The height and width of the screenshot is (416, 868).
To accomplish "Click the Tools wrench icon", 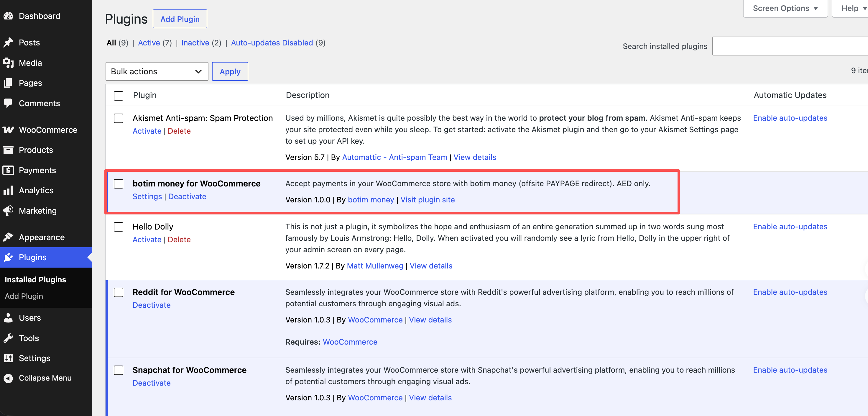I will point(9,338).
